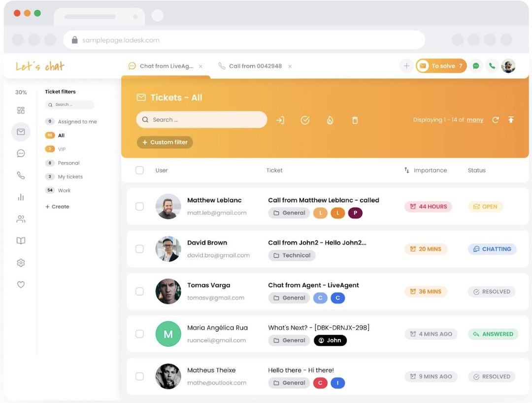The height and width of the screenshot is (403, 532).
Task: Open the customers people icon in sidebar
Action: point(21,219)
